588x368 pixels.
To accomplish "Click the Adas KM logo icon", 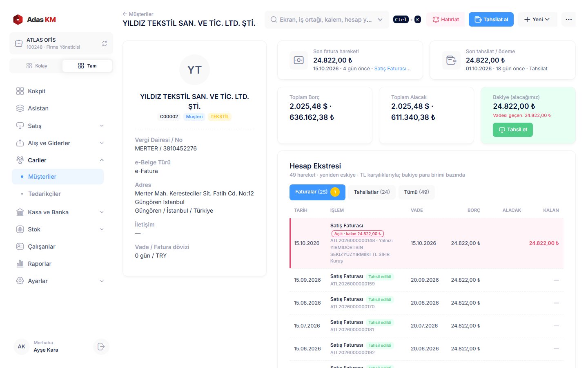I will click(x=18, y=20).
